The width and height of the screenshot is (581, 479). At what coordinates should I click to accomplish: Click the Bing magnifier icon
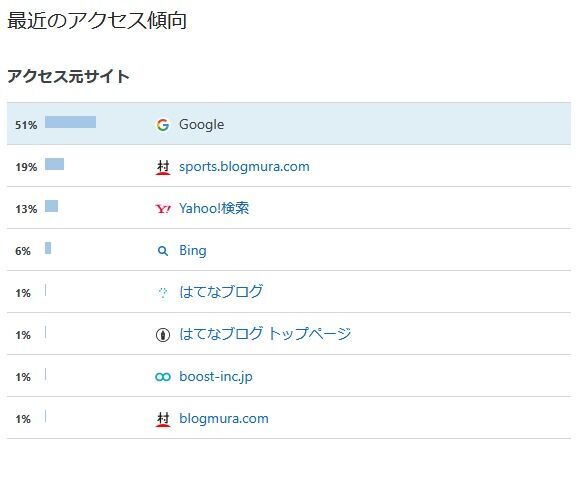163,251
